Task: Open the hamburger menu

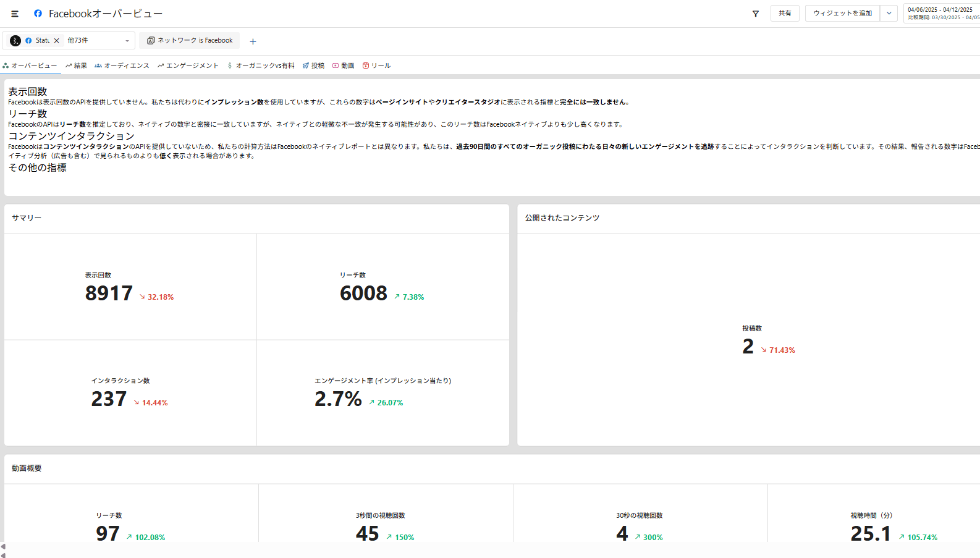Action: [15, 14]
